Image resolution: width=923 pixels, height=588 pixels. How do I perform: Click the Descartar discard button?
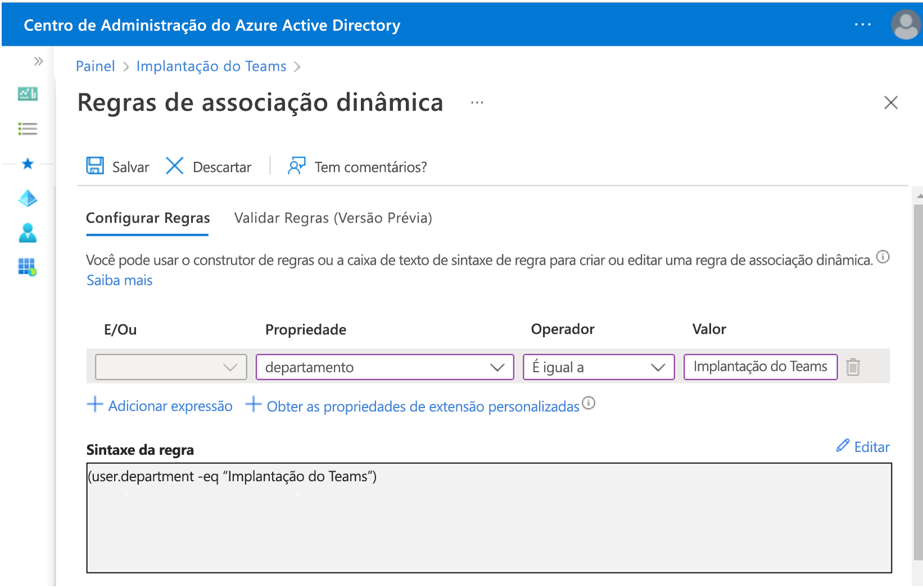[x=209, y=166]
